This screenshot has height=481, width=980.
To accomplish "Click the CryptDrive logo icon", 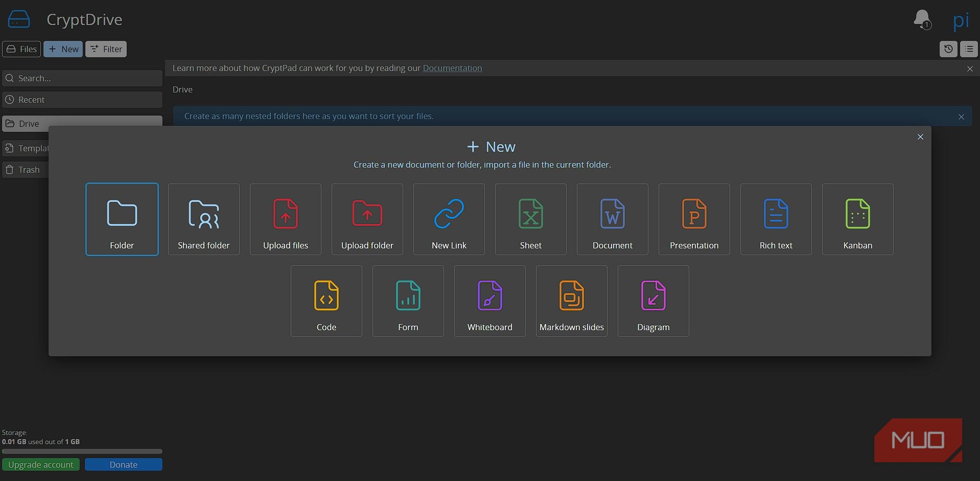I will (19, 19).
